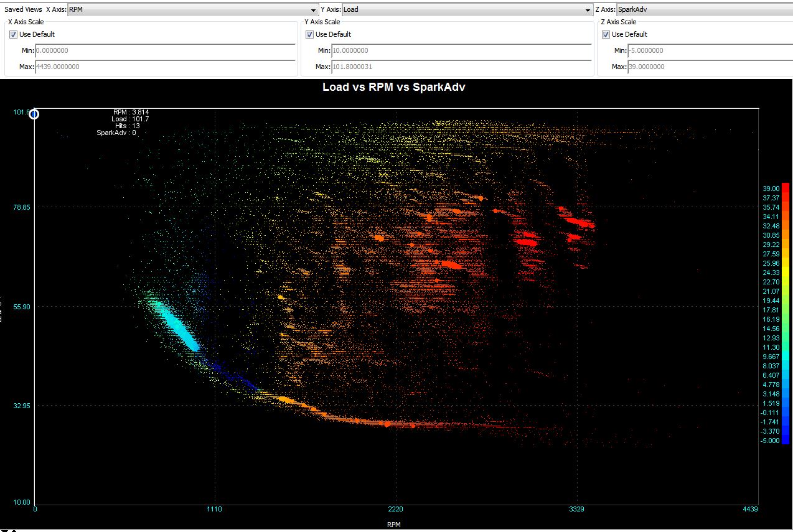Select the Z Axis Max field showing 39
This screenshot has width=793, height=532.
point(708,67)
